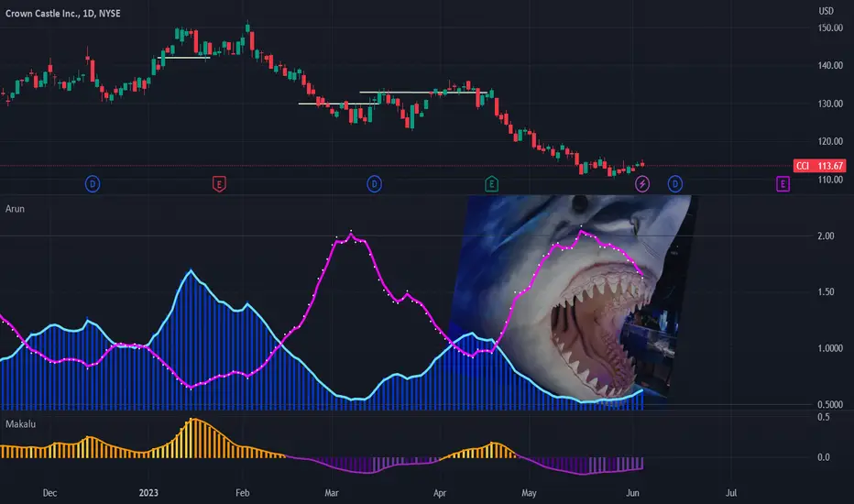This screenshot has height=504, width=854.
Task: Click the red earnings marker before February
Action: click(219, 184)
